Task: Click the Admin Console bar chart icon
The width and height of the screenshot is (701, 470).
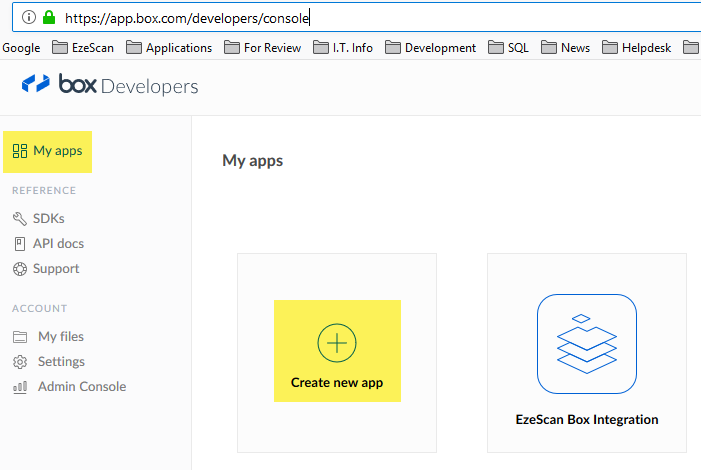Action: (20, 387)
